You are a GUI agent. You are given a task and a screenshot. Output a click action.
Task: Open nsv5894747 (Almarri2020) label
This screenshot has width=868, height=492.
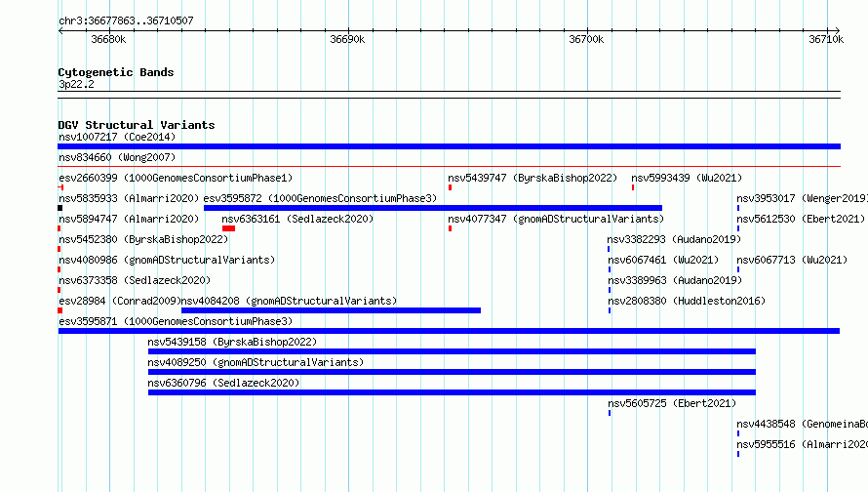(x=129, y=219)
